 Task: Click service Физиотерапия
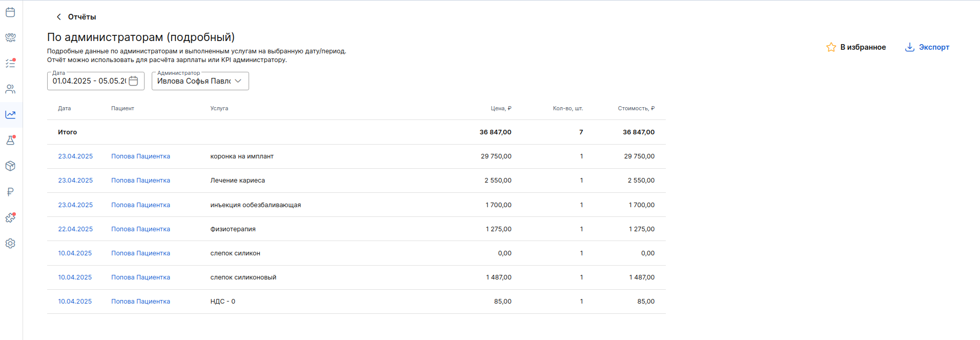click(233, 229)
